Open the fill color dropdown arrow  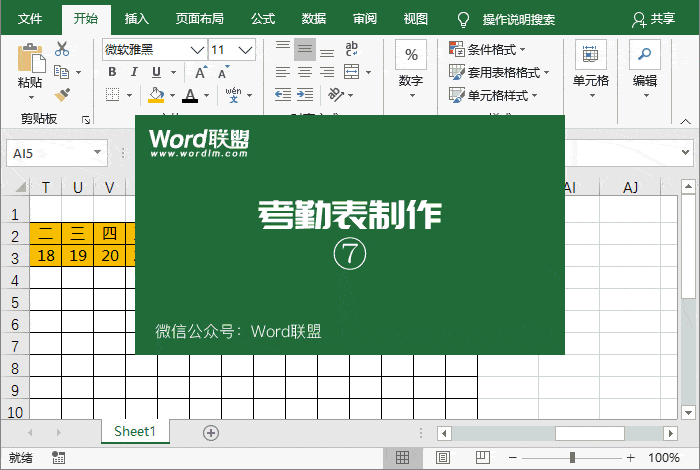172,95
